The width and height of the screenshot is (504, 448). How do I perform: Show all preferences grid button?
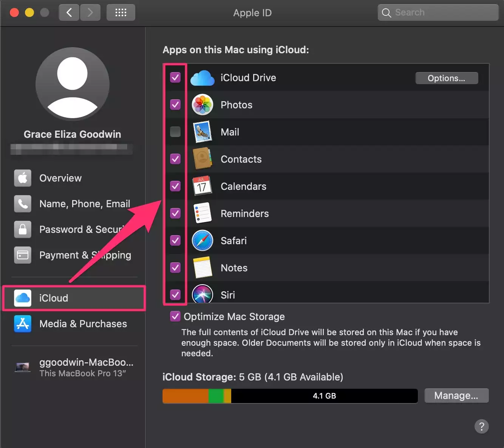121,13
